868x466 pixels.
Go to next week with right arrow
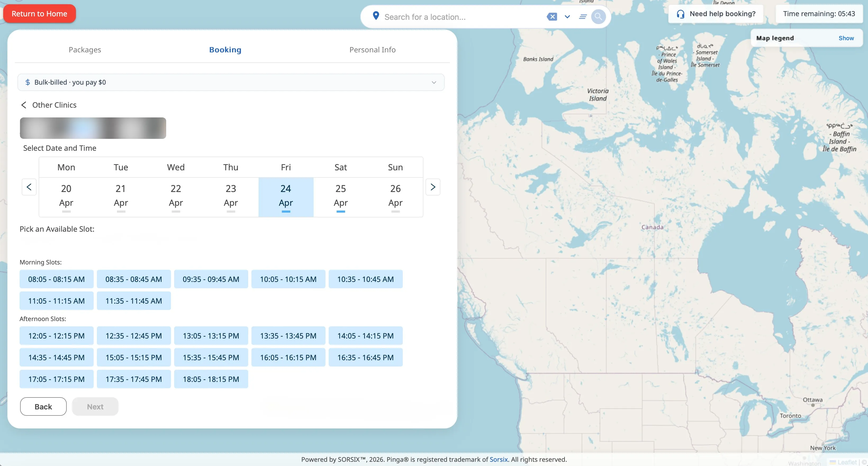(433, 187)
